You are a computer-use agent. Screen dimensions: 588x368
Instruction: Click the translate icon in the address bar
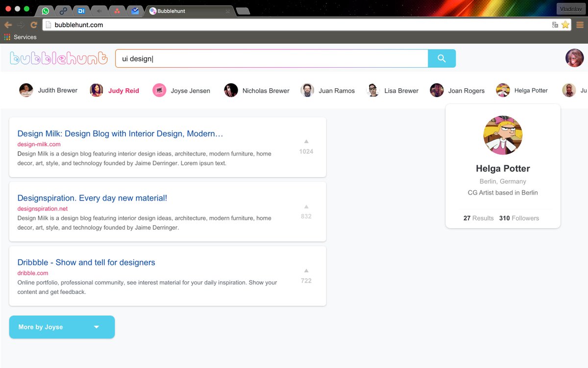pos(555,25)
